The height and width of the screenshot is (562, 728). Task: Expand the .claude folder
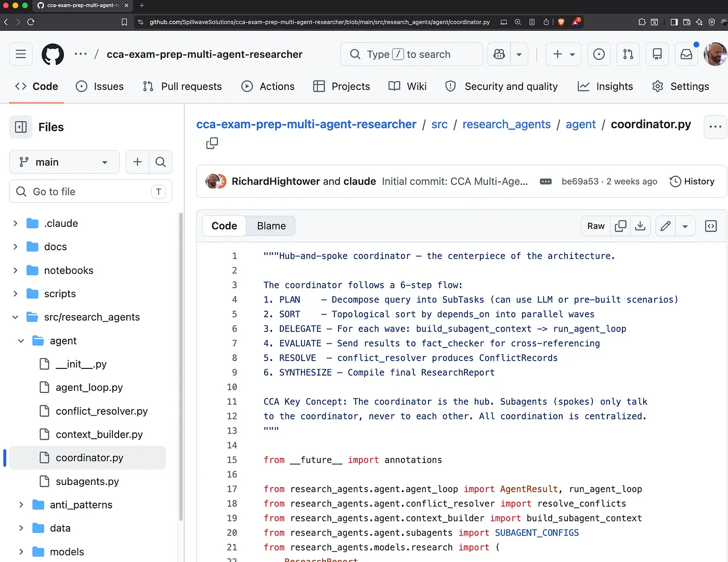15,223
